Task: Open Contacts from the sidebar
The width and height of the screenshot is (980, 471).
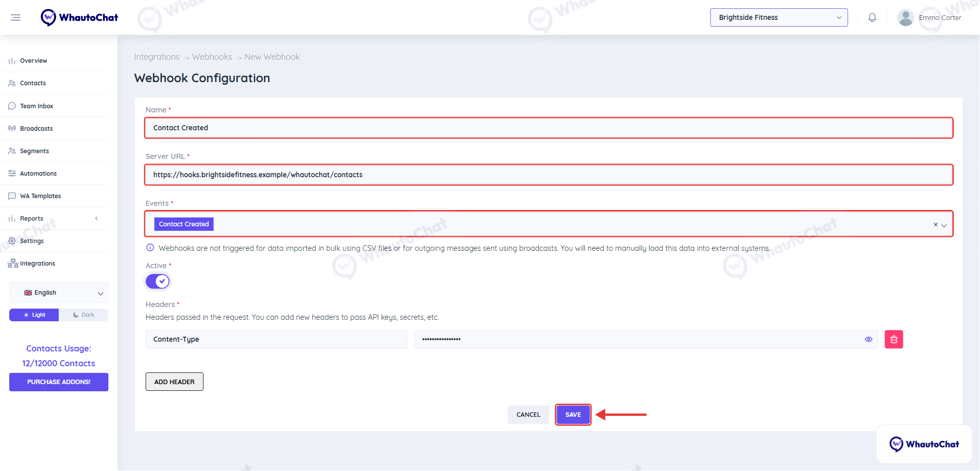Action: pos(33,83)
